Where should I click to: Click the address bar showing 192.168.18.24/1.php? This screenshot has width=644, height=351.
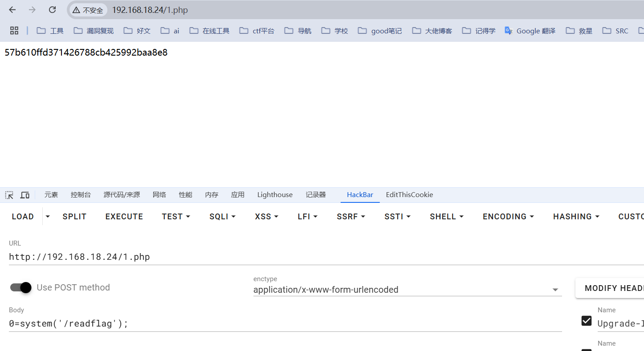[x=150, y=10]
